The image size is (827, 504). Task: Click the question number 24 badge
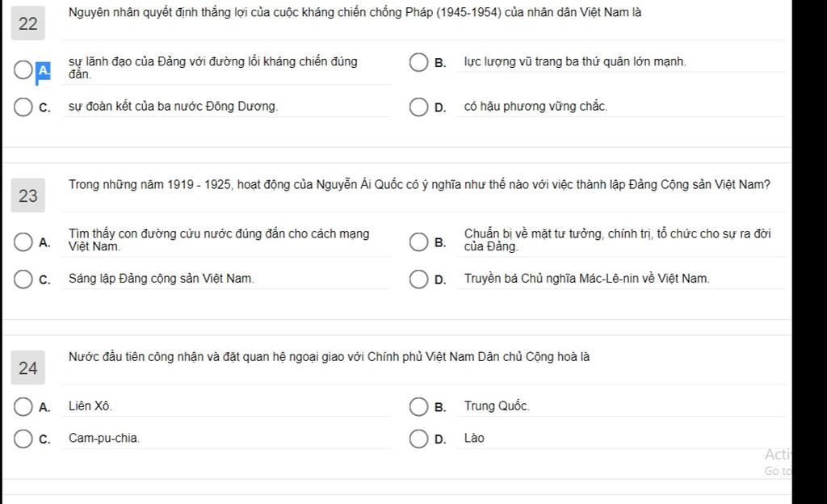pyautogui.click(x=28, y=367)
